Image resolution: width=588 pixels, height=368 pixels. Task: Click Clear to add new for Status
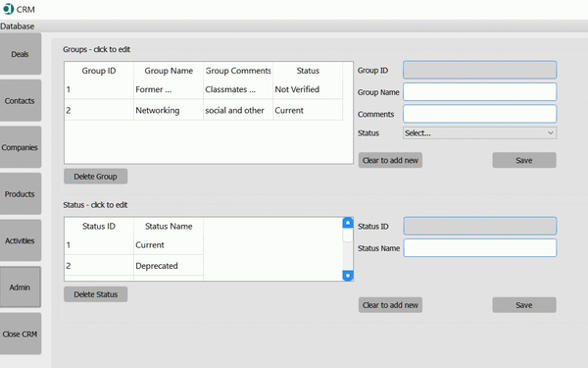pos(390,305)
